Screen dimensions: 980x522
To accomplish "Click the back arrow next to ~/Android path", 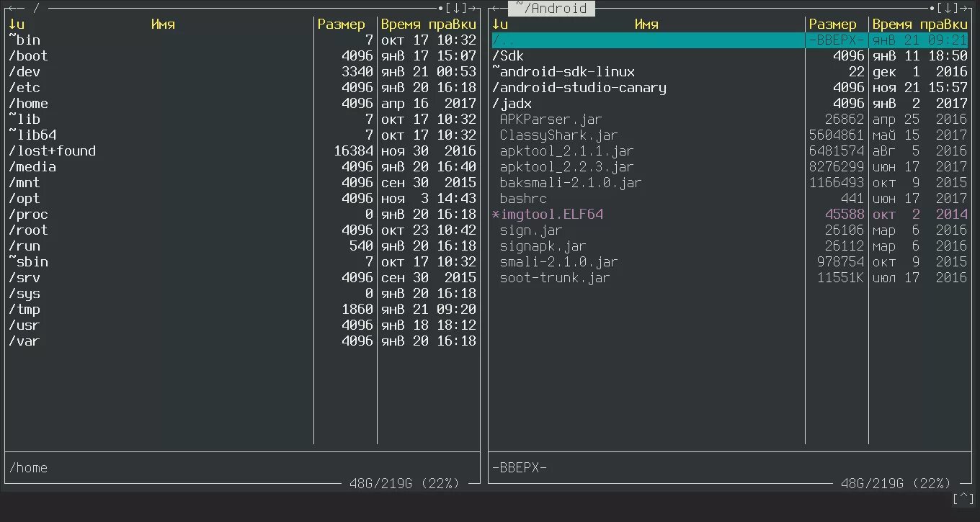I will pos(496,8).
